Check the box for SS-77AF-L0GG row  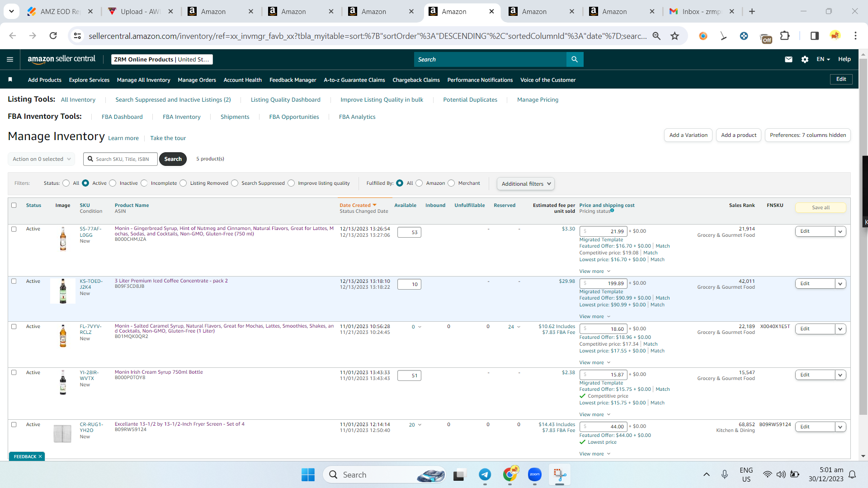click(14, 229)
